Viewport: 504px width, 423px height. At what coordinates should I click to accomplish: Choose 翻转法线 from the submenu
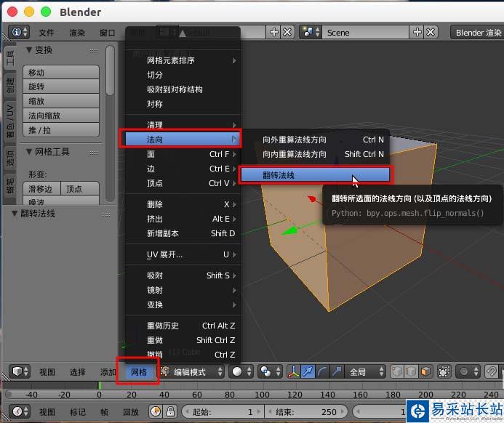pyautogui.click(x=315, y=175)
